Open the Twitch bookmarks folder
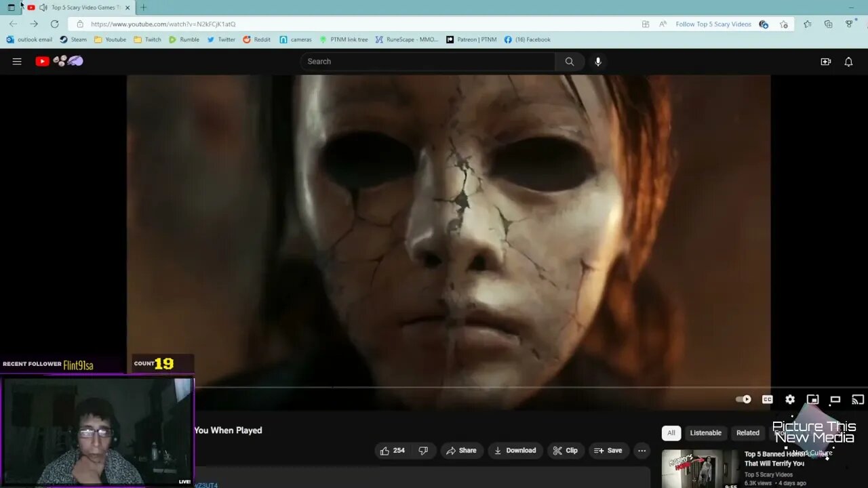 click(147, 39)
